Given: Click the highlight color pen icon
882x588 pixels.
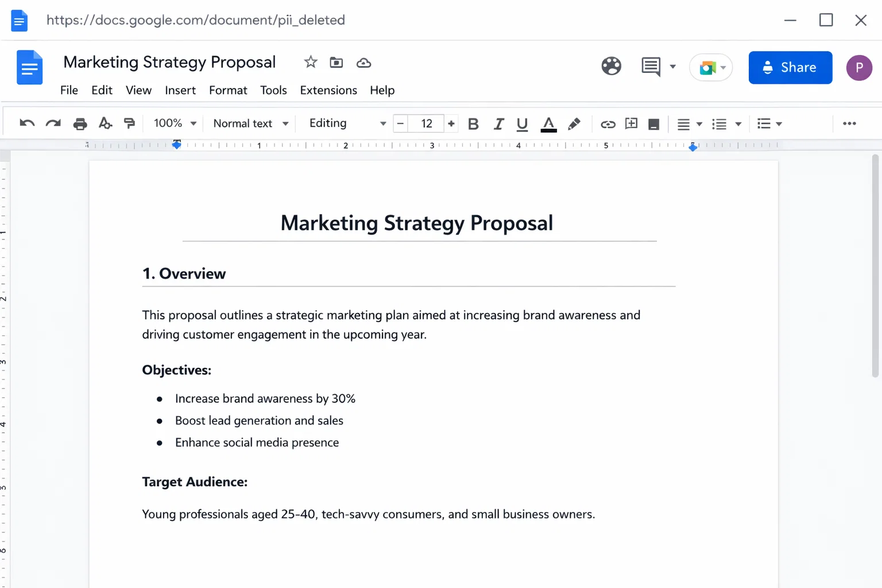Looking at the screenshot, I should coord(574,124).
